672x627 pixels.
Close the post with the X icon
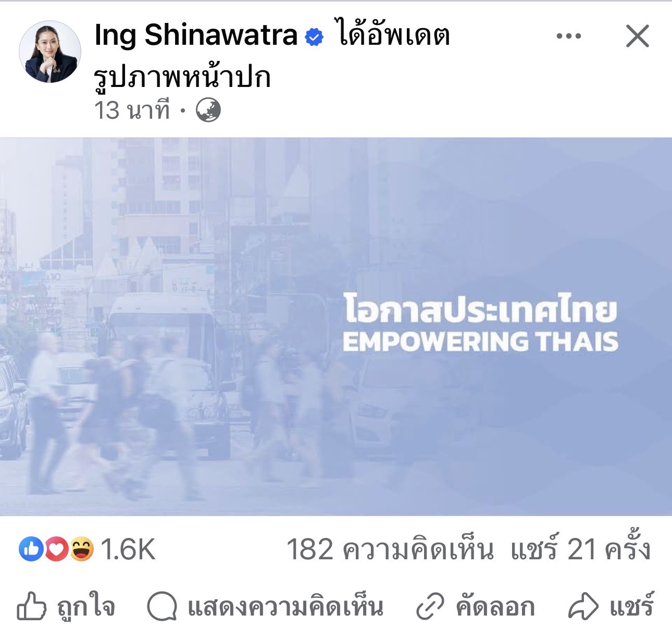pyautogui.click(x=637, y=36)
